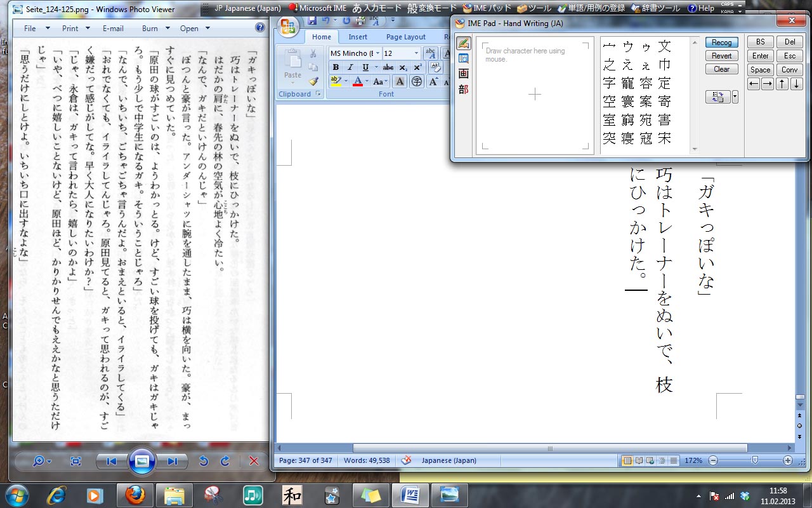This screenshot has height=508, width=812.
Task: Click the Enclose Characters icon in Word
Action: [x=417, y=81]
